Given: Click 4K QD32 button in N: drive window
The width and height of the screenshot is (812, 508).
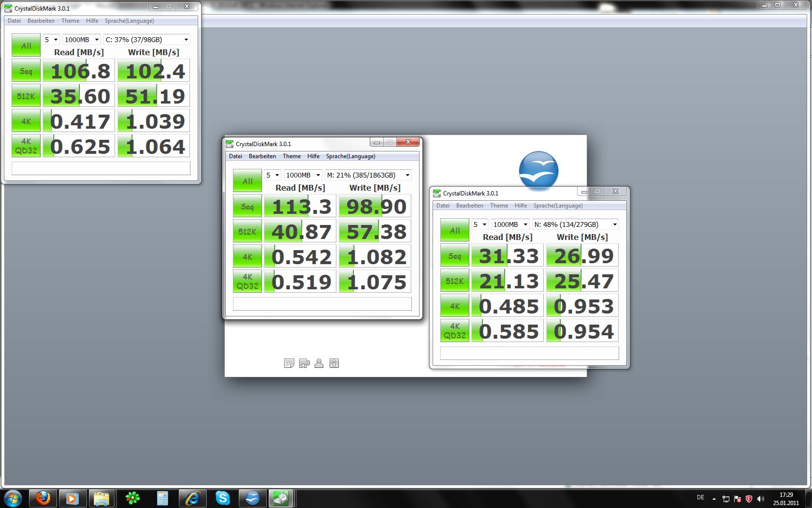Looking at the screenshot, I should point(454,331).
